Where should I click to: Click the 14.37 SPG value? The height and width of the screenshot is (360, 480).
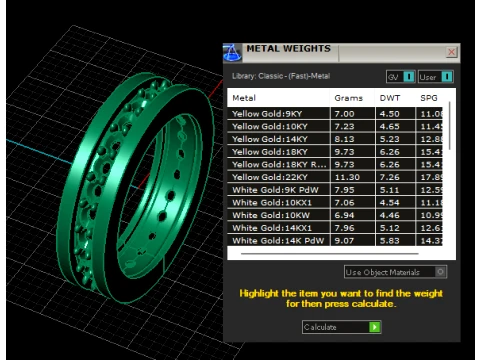coord(431,240)
